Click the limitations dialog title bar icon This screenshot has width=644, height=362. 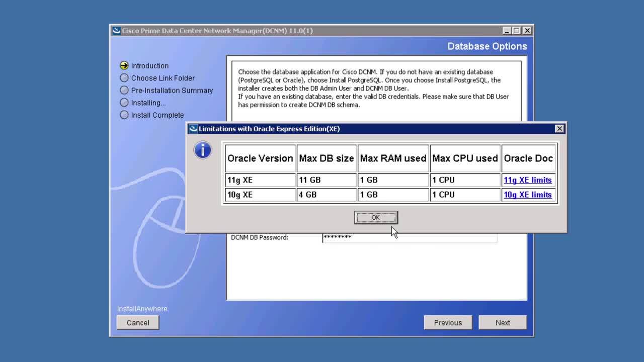coord(193,129)
